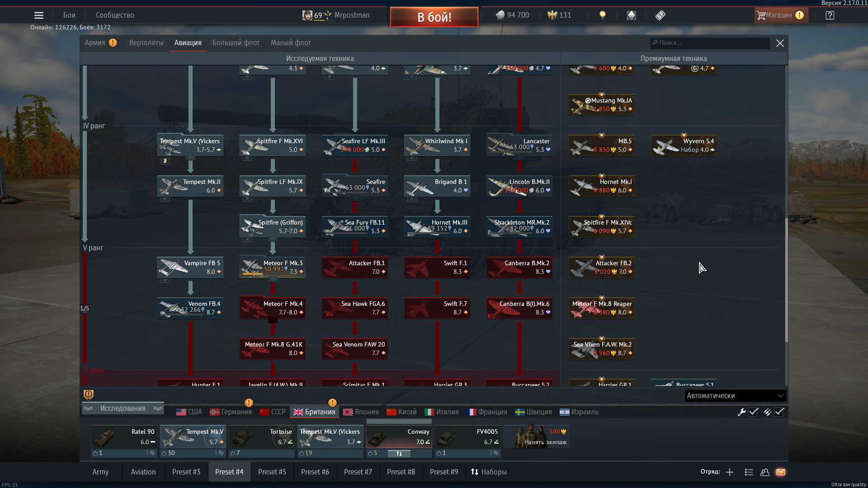The width and height of the screenshot is (868, 488).
Task: Click the research tree vertical scrollbar
Action: click(786, 280)
